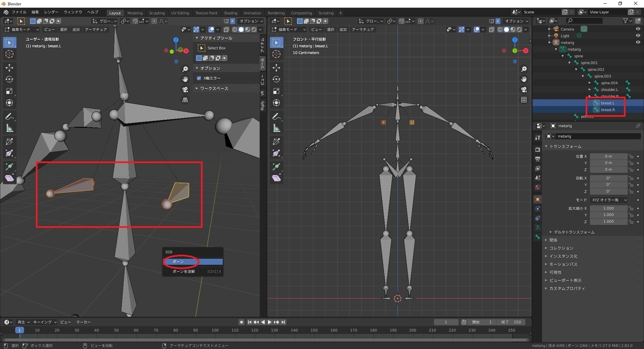
Task: Switch to UV Editing workspace tab
Action: coord(180,12)
